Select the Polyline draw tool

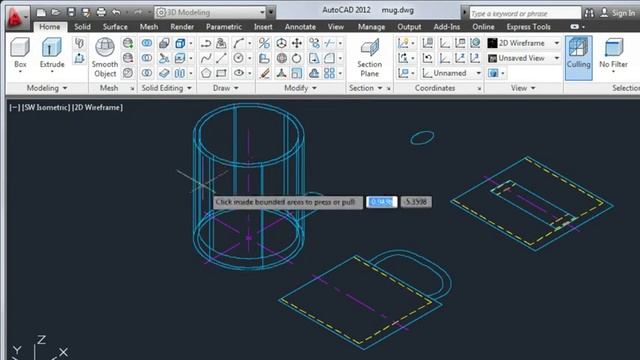[206, 43]
